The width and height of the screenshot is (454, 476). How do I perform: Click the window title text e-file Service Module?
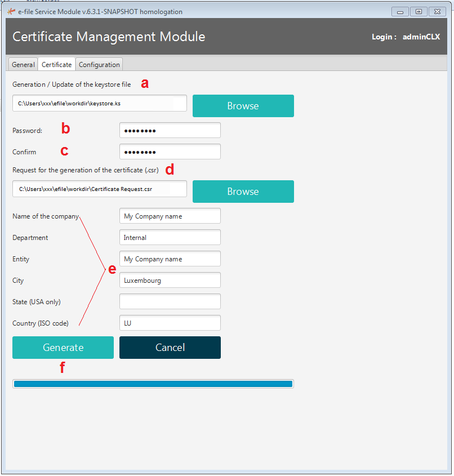click(100, 11)
